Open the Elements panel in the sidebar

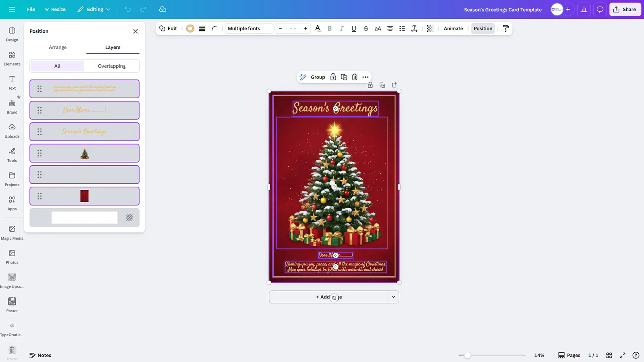(x=12, y=58)
